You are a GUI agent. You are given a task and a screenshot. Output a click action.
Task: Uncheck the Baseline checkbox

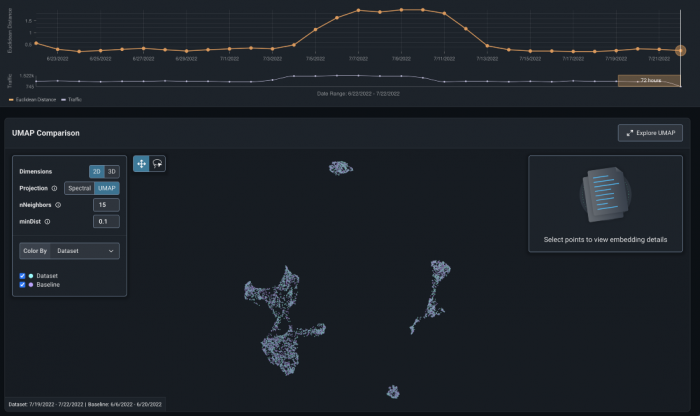22,285
